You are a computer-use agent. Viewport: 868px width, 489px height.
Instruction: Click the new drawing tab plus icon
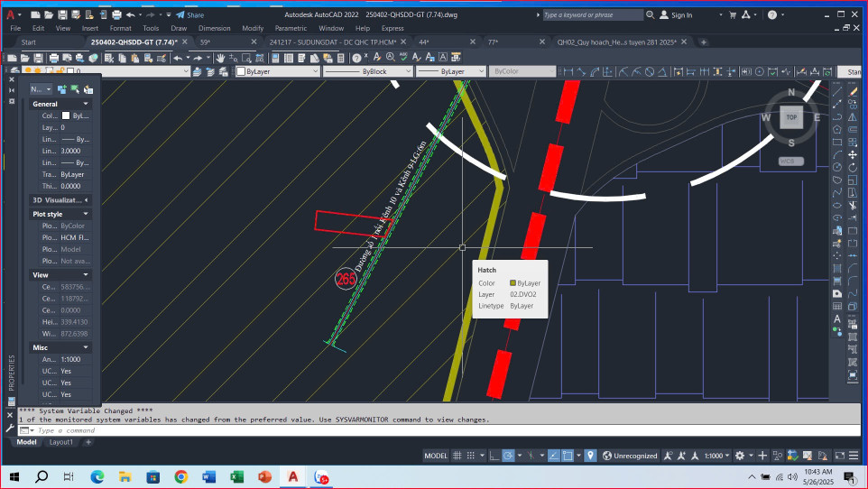click(x=704, y=42)
